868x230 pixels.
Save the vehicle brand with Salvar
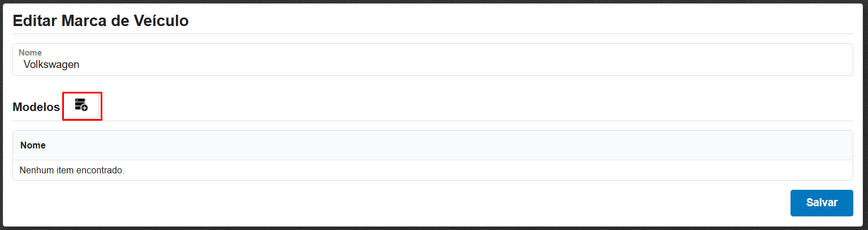click(821, 203)
